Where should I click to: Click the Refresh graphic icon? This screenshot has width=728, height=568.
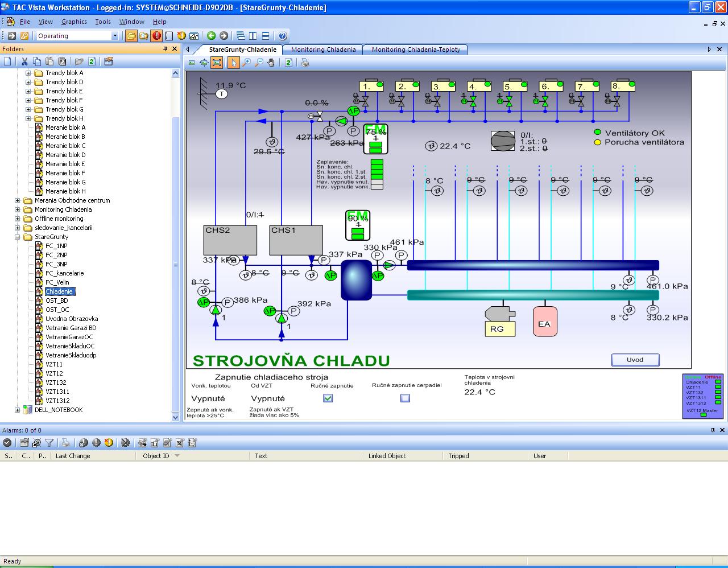[288, 63]
